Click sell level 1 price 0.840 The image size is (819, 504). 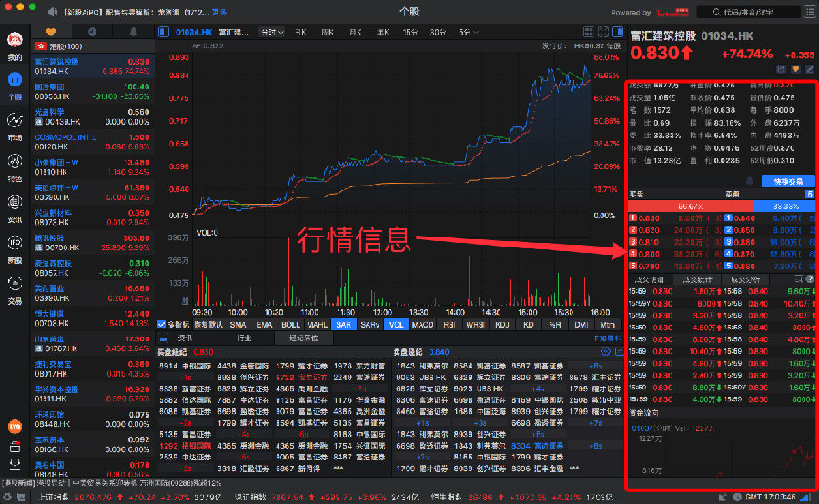click(x=744, y=217)
